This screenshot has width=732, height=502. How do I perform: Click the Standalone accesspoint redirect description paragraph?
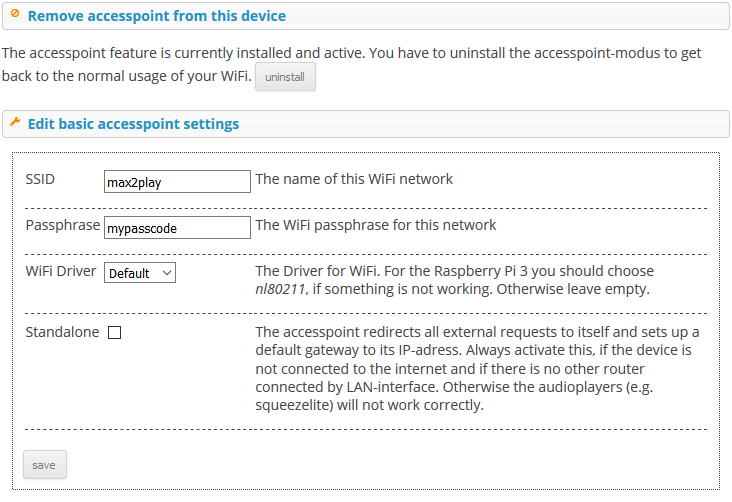pos(477,368)
